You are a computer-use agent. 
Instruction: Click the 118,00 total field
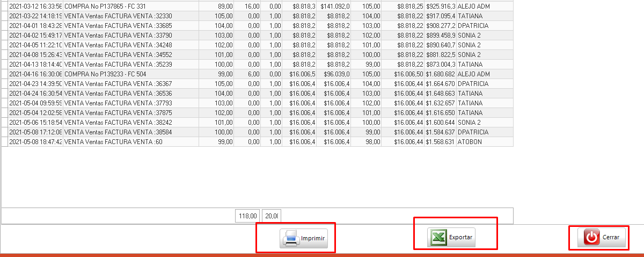click(247, 216)
